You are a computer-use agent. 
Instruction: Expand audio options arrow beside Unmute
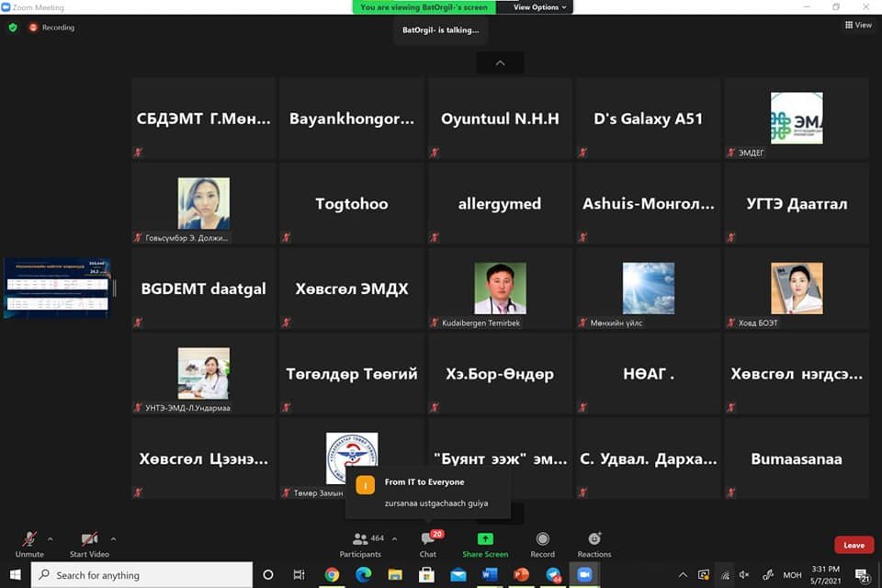click(50, 539)
